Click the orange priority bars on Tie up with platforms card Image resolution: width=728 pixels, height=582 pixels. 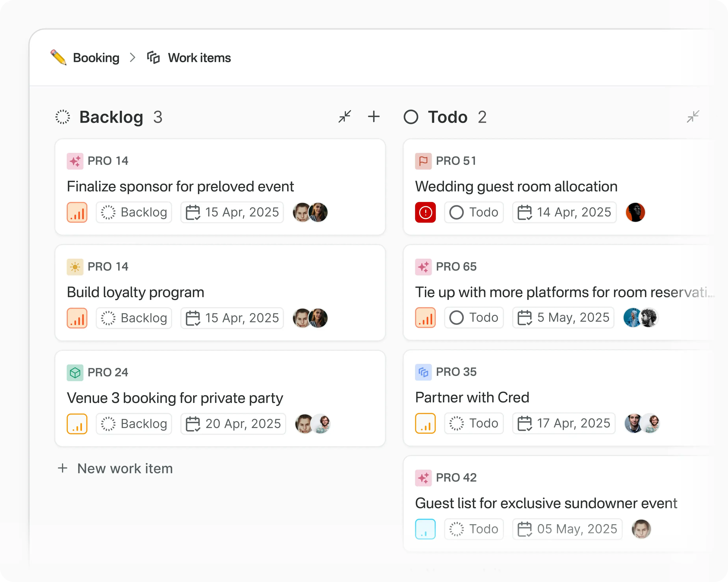coord(425,318)
